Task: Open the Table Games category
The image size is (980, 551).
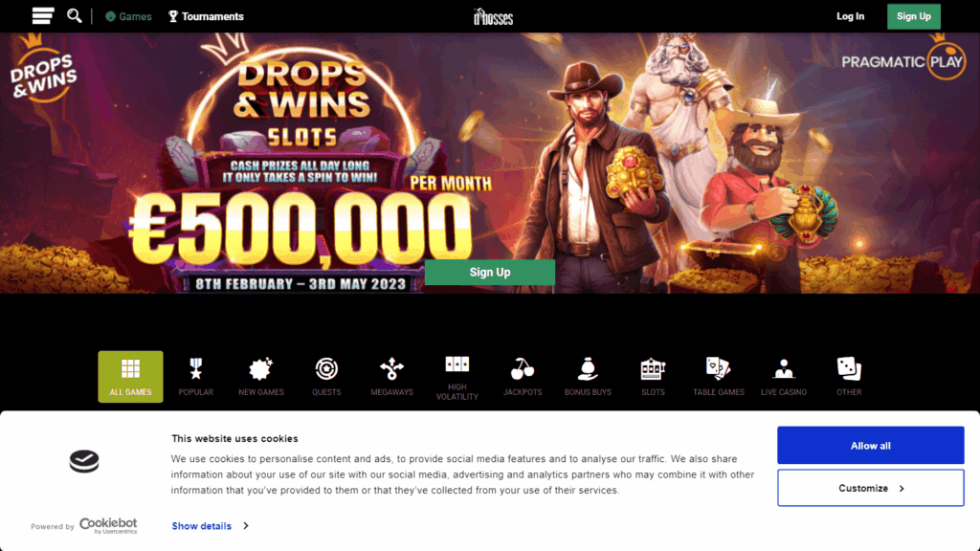Action: coord(718,377)
